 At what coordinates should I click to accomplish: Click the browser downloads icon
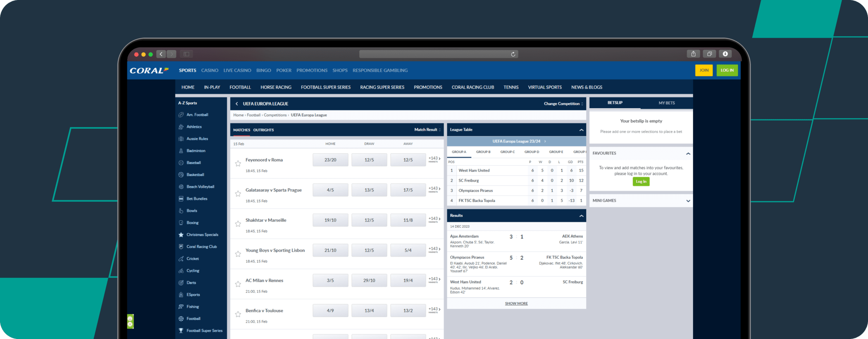[725, 54]
